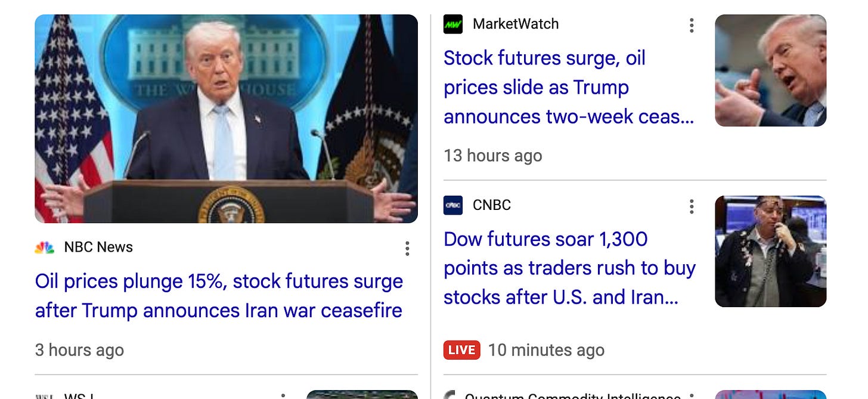This screenshot has height=399, width=868.
Task: Click the CNBC publisher name text
Action: coord(491,205)
